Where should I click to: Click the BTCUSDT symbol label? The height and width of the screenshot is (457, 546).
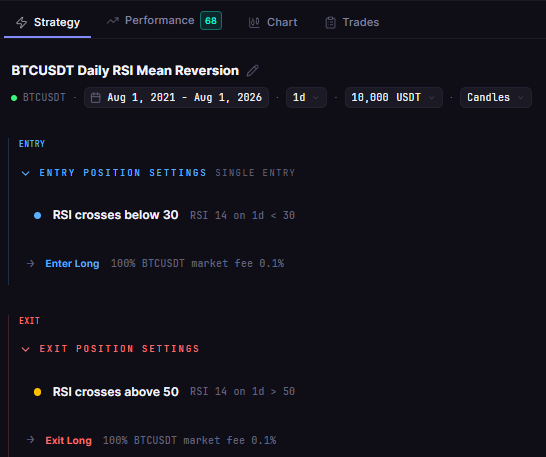tap(44, 98)
